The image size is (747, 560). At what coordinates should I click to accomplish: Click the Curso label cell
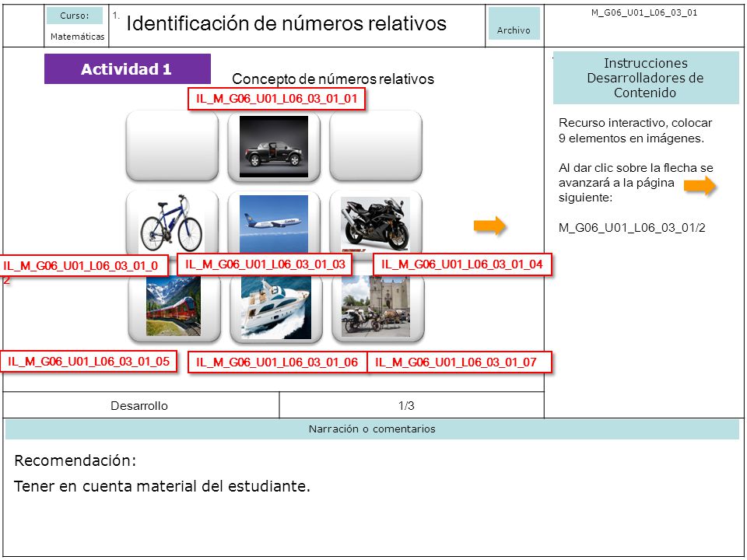tap(75, 16)
